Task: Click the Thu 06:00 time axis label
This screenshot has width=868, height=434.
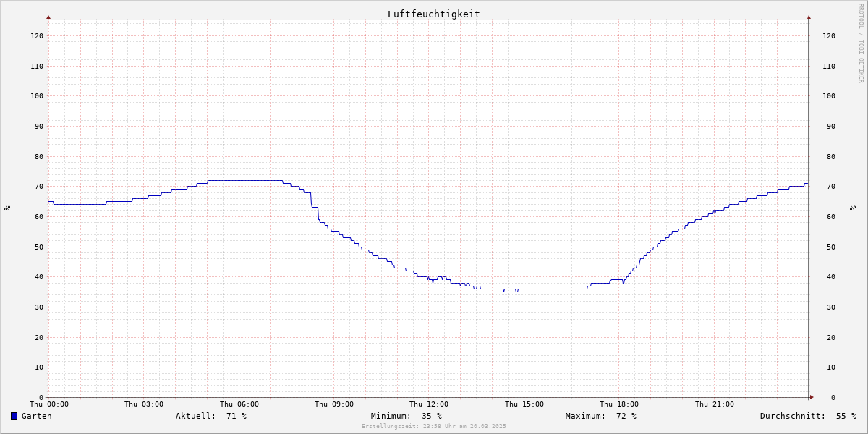Action: [x=239, y=404]
